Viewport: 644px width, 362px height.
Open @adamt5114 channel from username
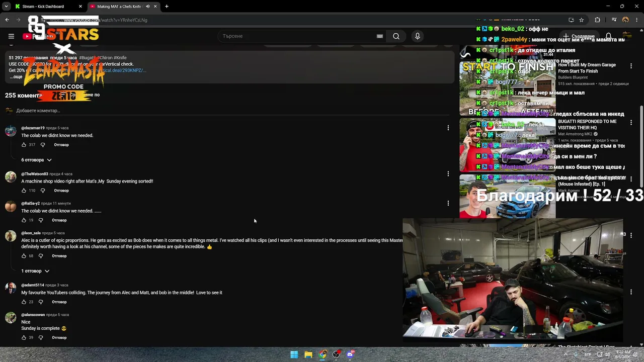pos(33,285)
